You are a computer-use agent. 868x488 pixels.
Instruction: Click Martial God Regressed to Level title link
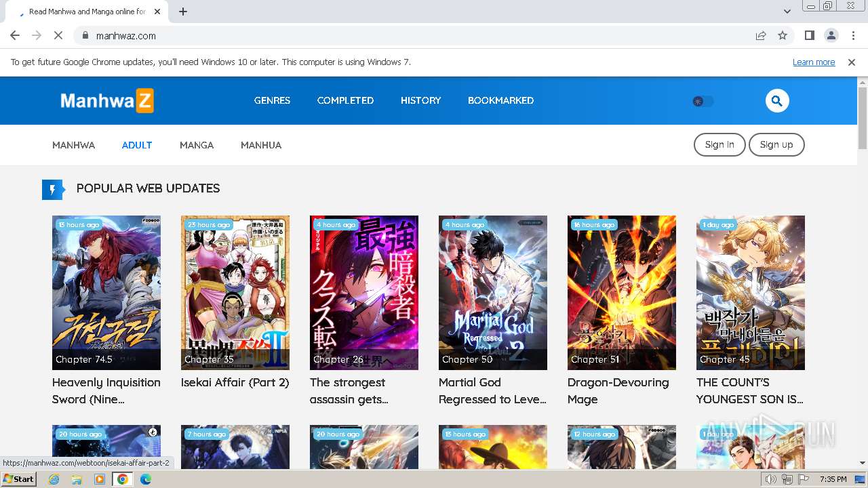pos(493,391)
